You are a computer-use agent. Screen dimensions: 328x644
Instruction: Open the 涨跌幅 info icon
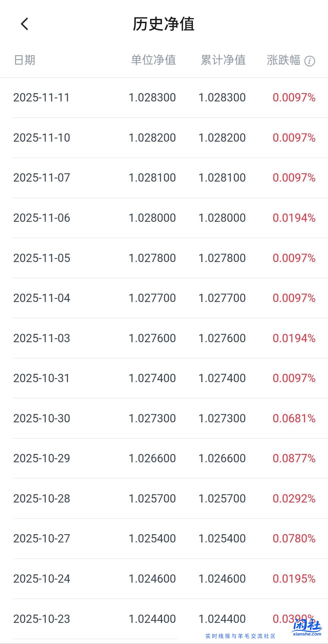point(310,61)
